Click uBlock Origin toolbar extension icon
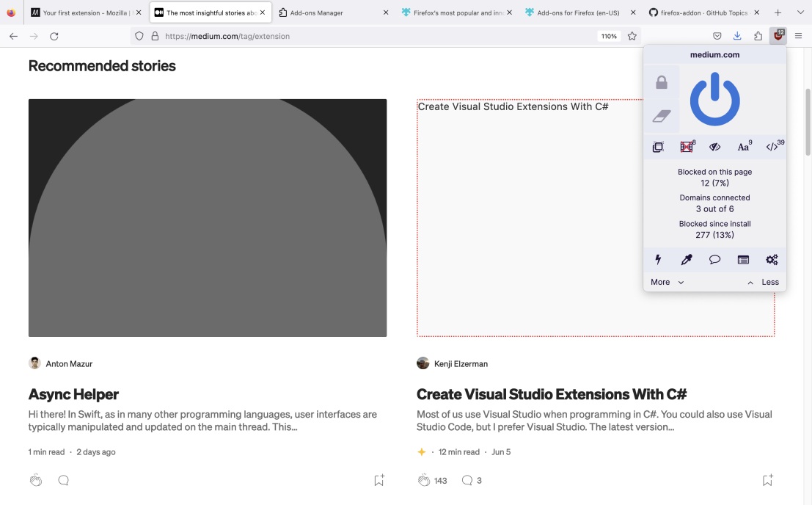812x505 pixels. [x=778, y=36]
